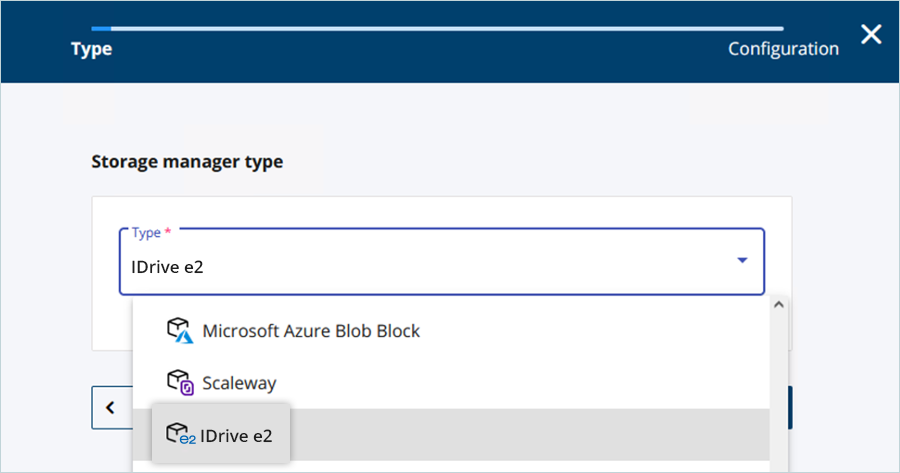The image size is (900, 473).
Task: Choose the Scaleway option label
Action: (239, 383)
